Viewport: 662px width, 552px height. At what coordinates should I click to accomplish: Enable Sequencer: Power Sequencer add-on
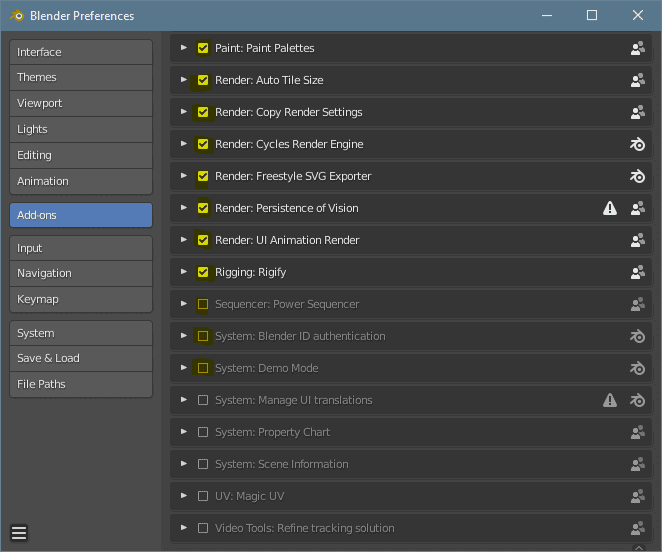point(203,305)
